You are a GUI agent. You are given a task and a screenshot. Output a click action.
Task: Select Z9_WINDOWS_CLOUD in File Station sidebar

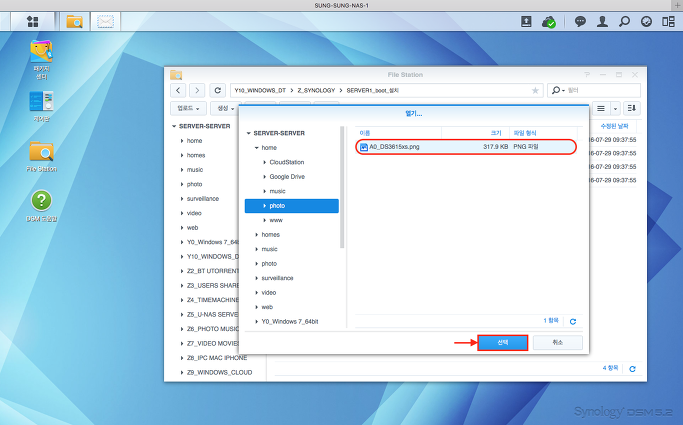220,373
